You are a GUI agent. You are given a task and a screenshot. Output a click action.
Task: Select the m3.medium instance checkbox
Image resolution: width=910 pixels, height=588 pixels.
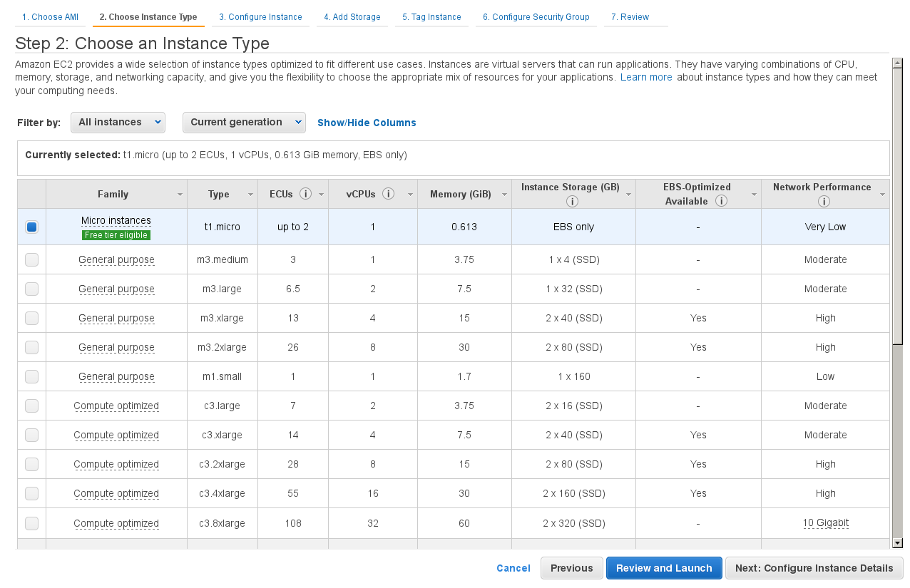[x=31, y=259]
